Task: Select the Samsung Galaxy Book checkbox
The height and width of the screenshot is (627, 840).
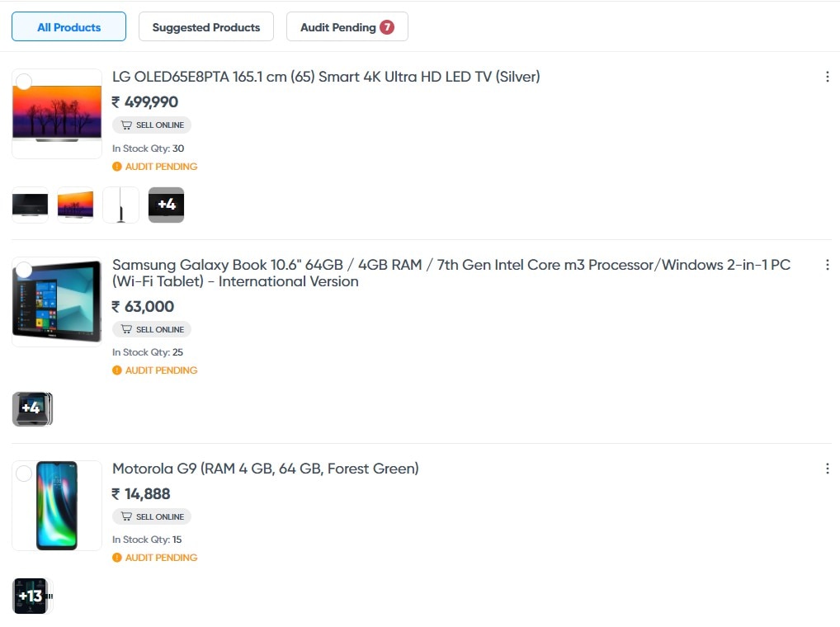Action: 24,269
